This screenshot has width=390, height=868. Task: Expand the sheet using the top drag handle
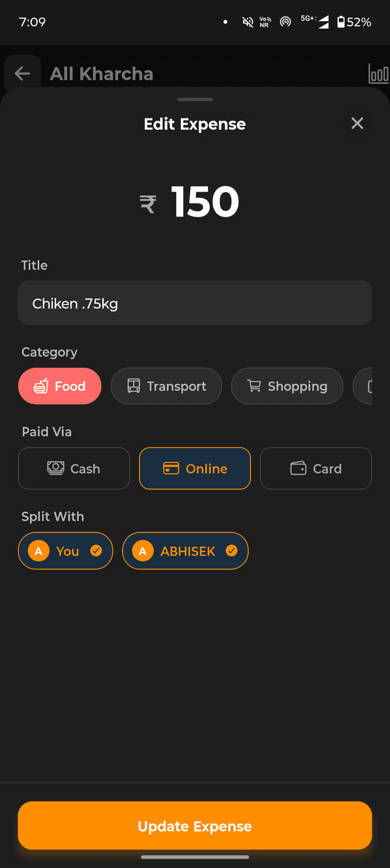(194, 99)
